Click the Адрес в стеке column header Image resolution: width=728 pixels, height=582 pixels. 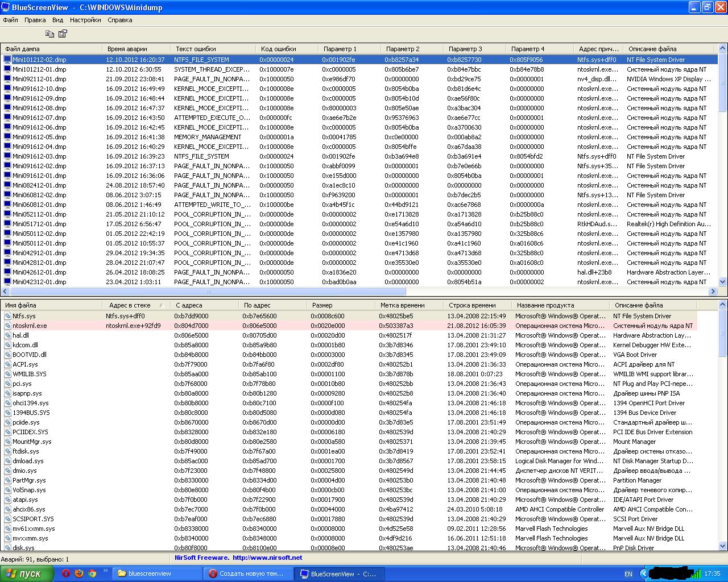pyautogui.click(x=136, y=305)
